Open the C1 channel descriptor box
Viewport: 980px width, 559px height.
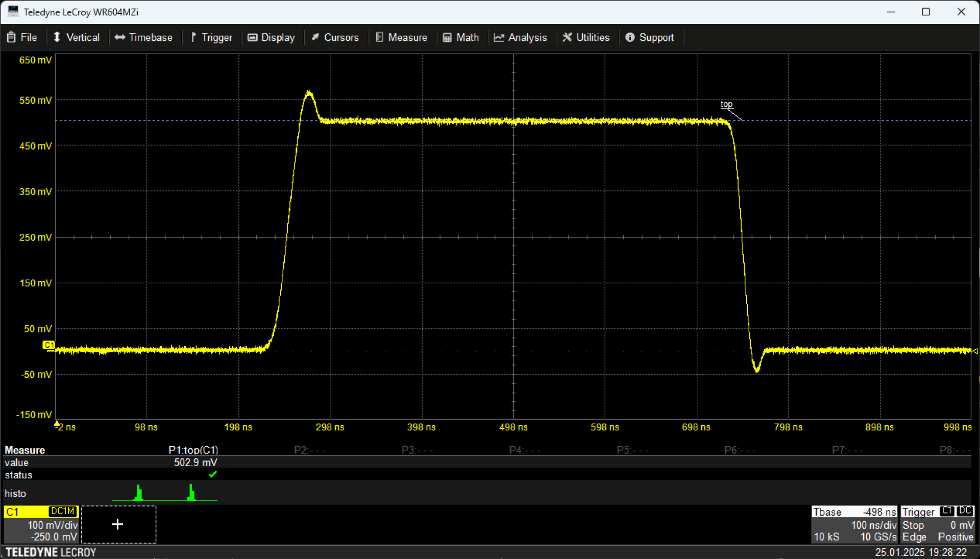[x=41, y=524]
